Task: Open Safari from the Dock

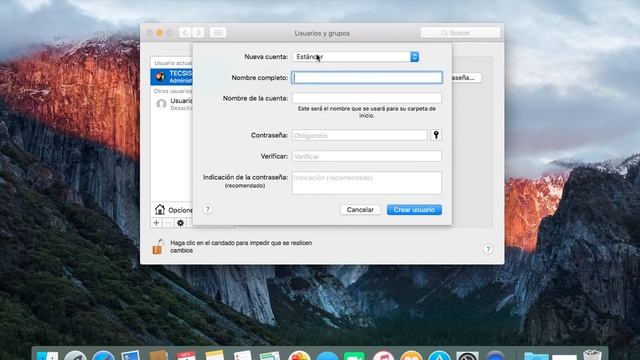Action: (103, 355)
